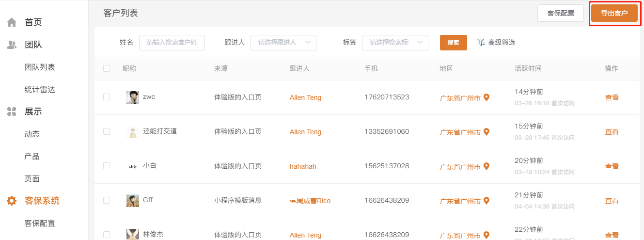The width and height of the screenshot is (644, 240).
Task: Toggle the select-all checkbox in table header
Action: pyautogui.click(x=107, y=68)
